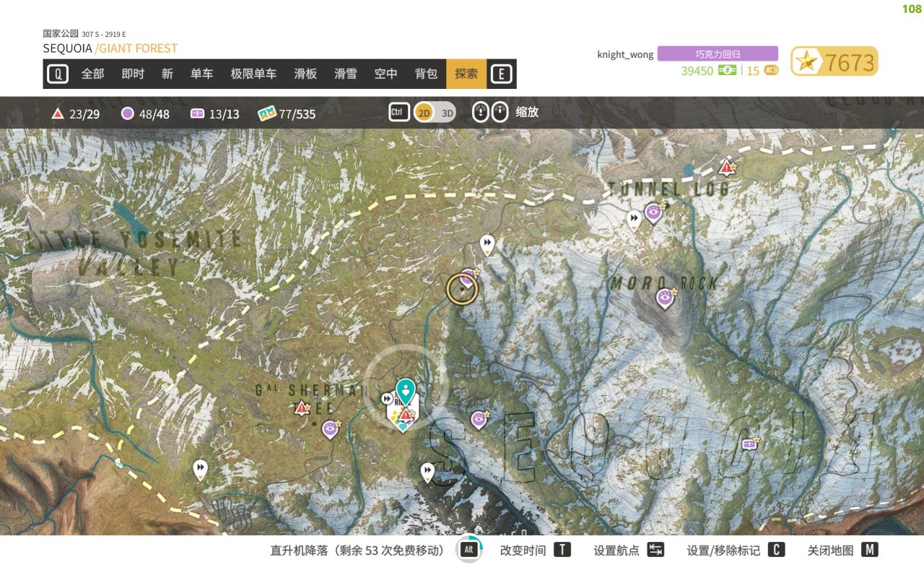Click the red challenge marker under the player pin
924x578 pixels.
point(406,415)
